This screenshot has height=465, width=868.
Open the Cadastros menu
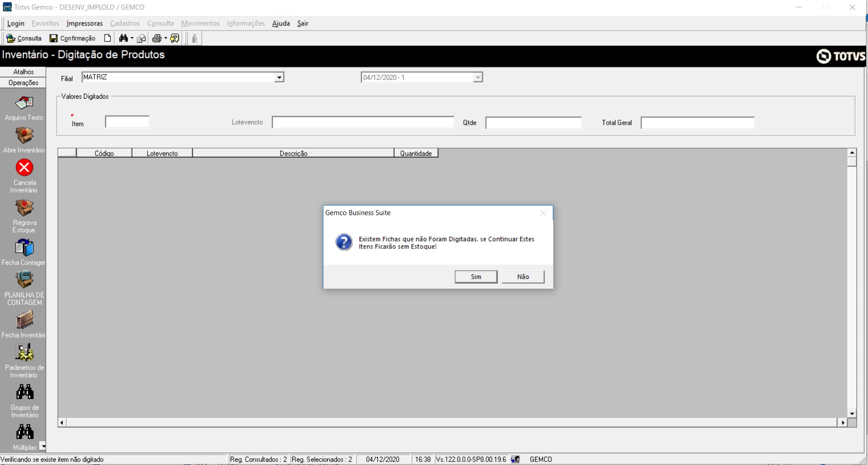(x=125, y=23)
